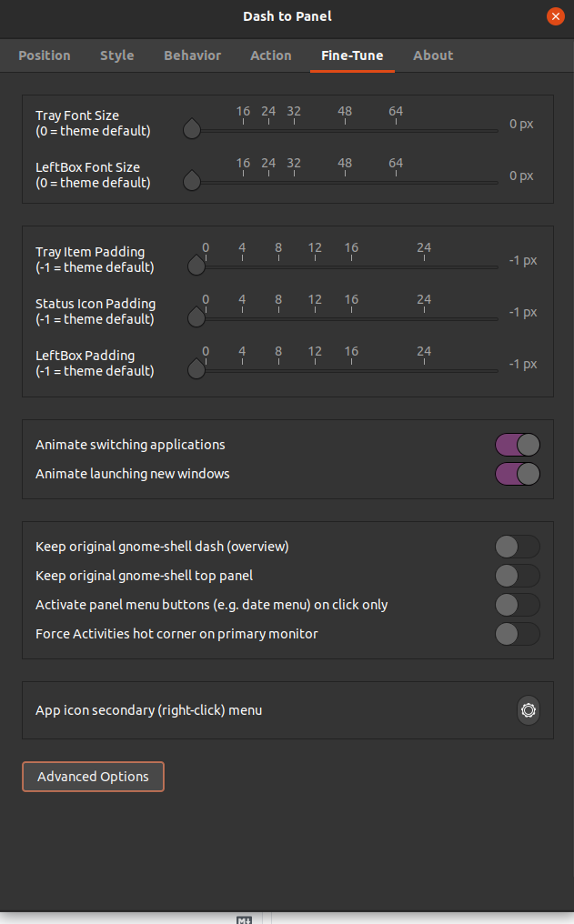Set LeftBox Padding slider to 24
574x924 pixels.
(x=424, y=371)
